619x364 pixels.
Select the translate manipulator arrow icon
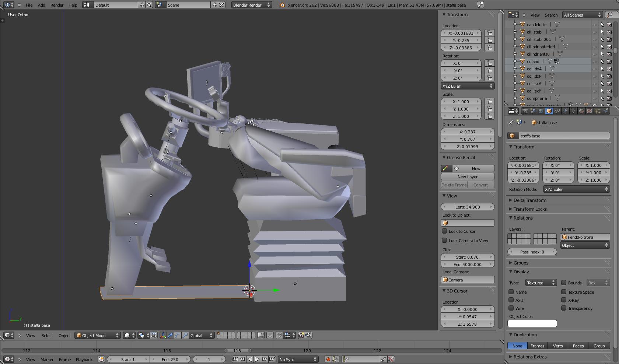point(170,335)
